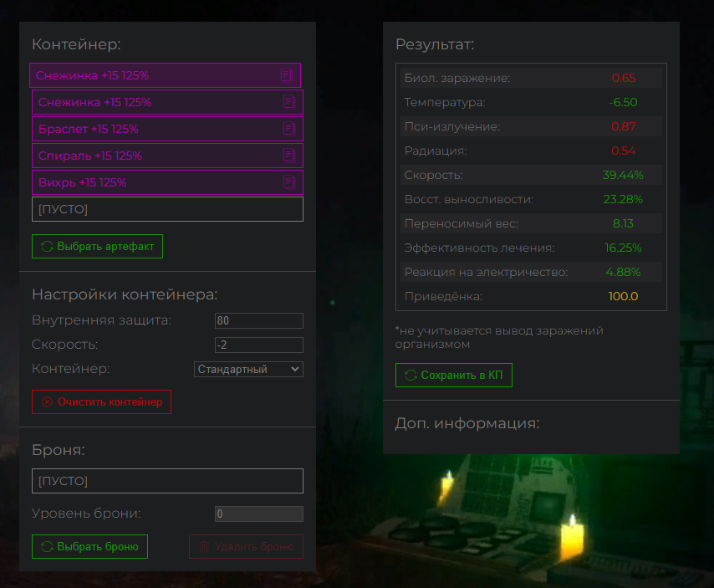
Task: Click the Броня heading
Action: click(59, 450)
